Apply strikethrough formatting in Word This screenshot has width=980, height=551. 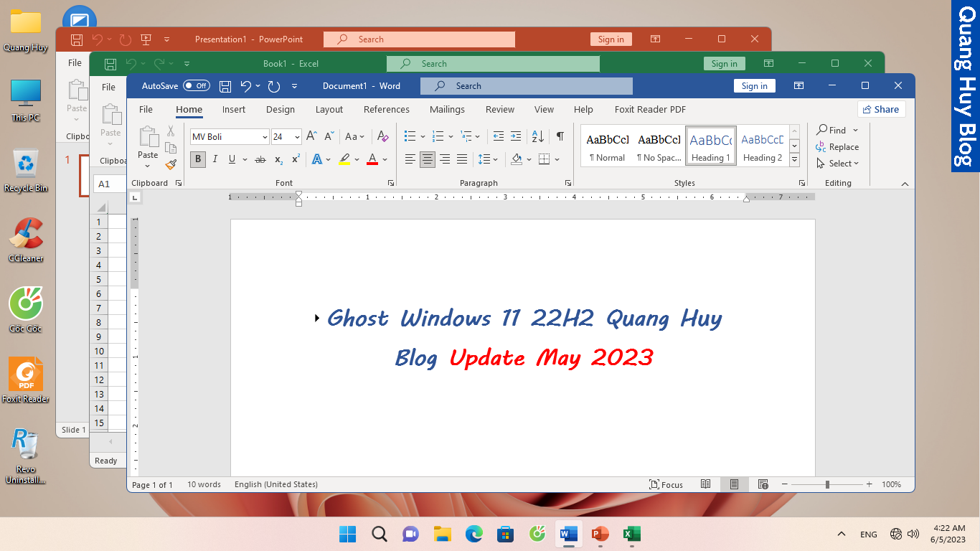(x=260, y=159)
